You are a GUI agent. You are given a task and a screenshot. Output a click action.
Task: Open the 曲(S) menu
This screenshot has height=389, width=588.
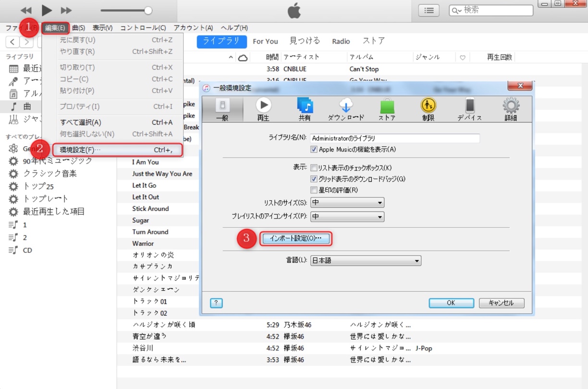coord(78,28)
